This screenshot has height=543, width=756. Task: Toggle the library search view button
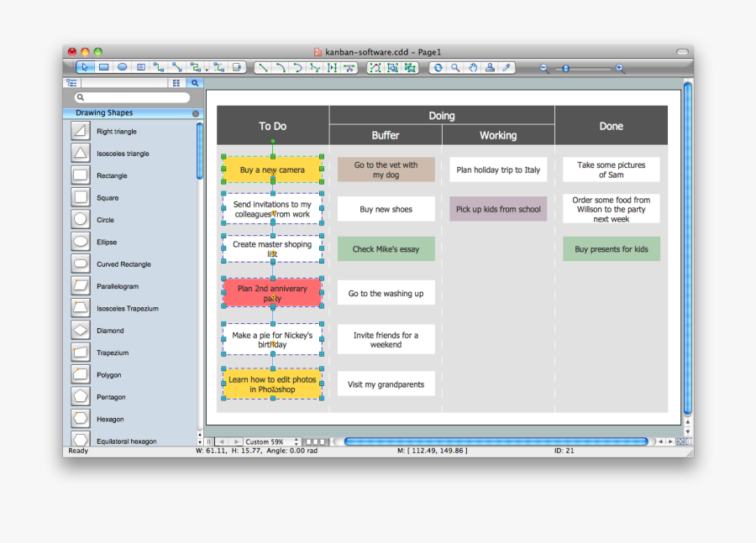click(194, 83)
